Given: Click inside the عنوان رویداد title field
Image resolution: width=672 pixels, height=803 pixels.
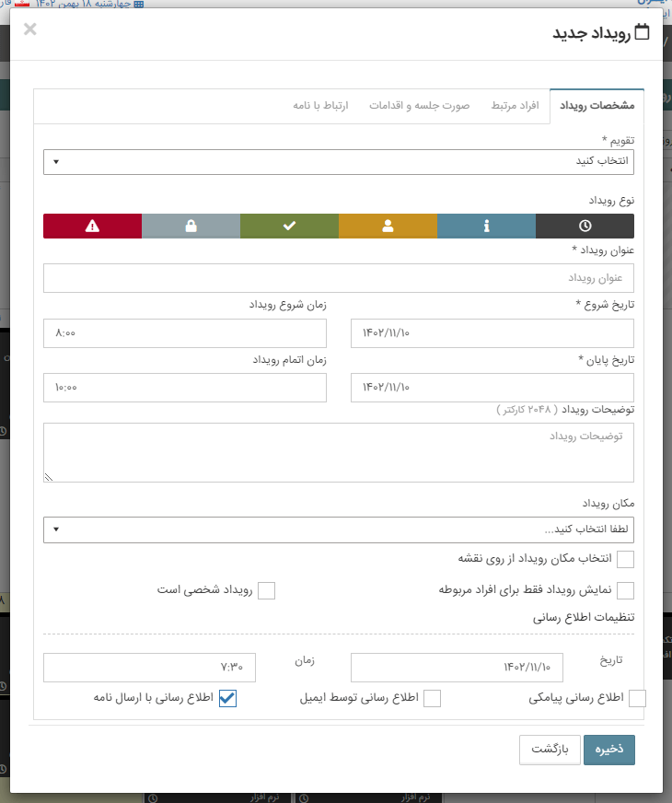Looking at the screenshot, I should (x=339, y=278).
